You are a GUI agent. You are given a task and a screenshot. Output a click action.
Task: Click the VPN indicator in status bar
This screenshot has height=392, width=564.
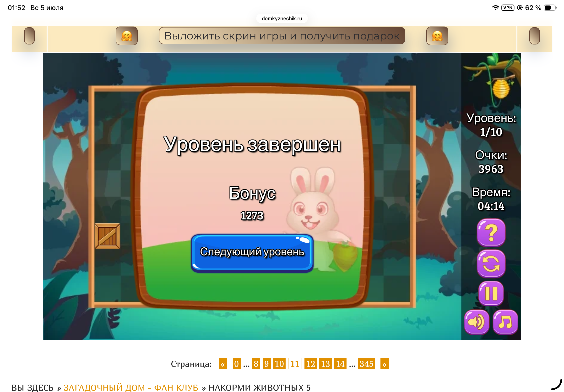point(508,8)
